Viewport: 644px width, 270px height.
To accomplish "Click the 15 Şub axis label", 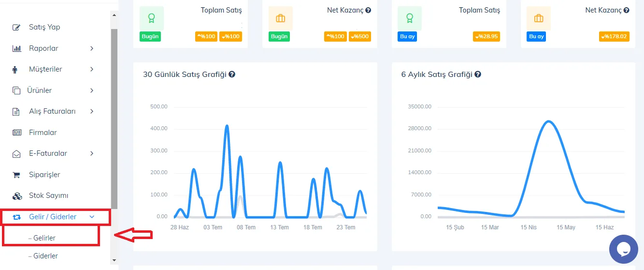I will pos(456,227).
